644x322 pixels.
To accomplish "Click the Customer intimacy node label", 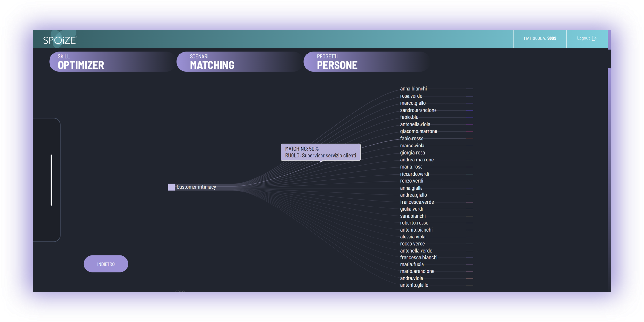I will coord(196,187).
